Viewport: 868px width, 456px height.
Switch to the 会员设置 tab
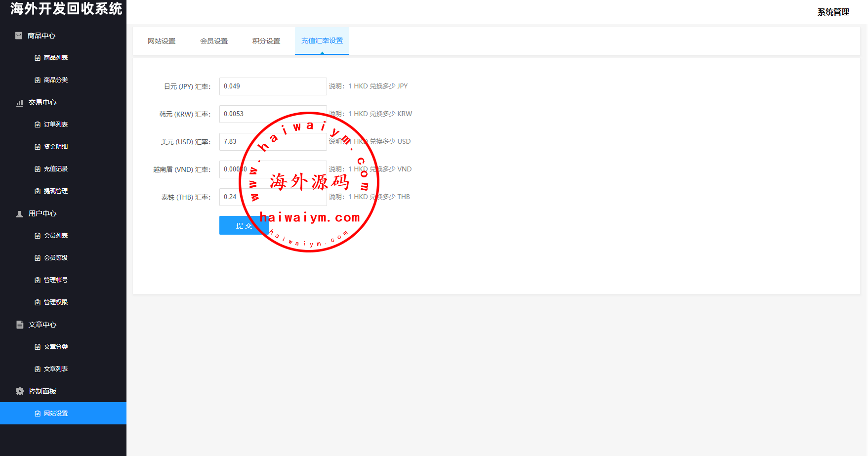(x=214, y=41)
